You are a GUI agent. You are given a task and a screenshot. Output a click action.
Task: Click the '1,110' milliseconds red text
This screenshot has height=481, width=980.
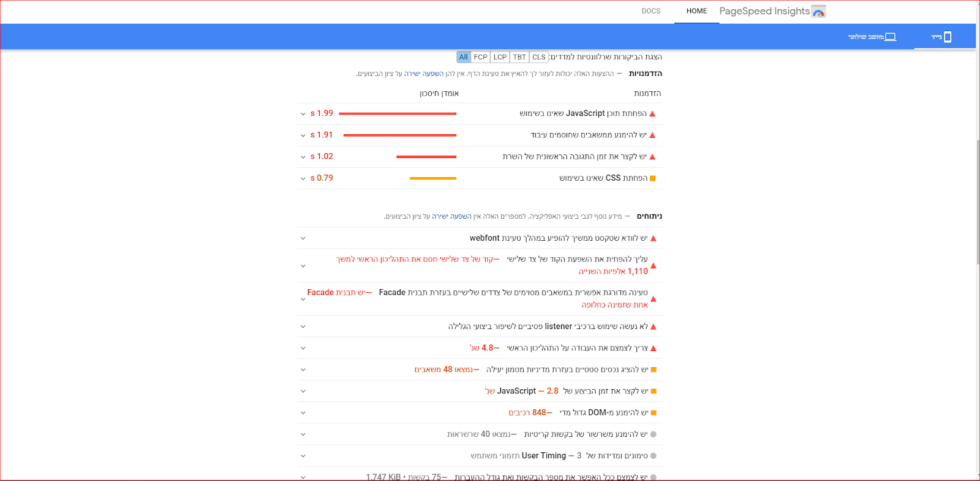638,271
